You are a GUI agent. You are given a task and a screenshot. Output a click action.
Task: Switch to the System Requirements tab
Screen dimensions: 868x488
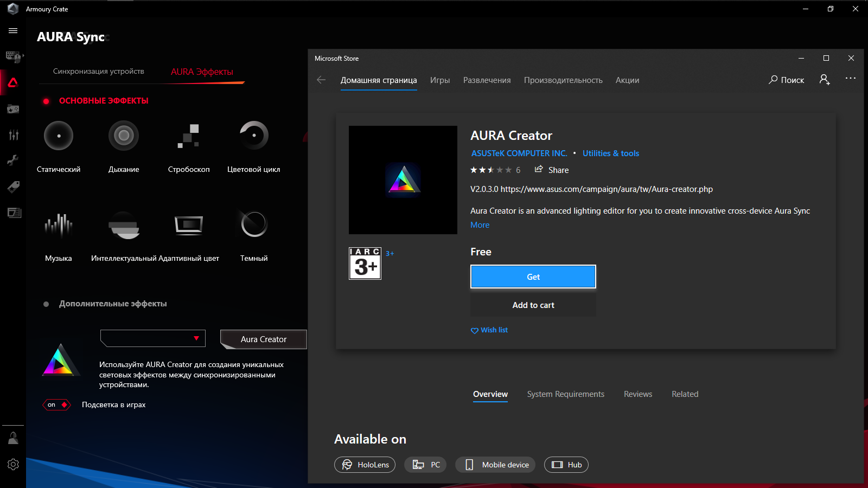point(566,394)
